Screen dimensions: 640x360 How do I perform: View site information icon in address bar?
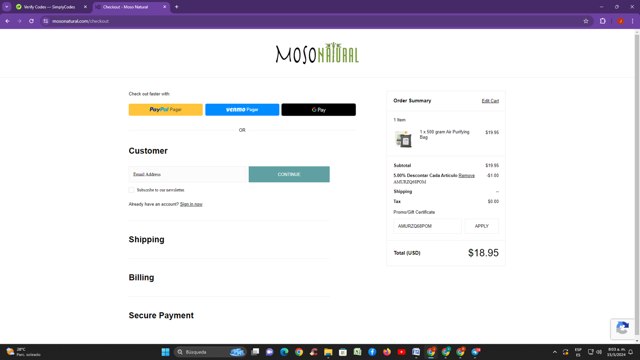(x=46, y=21)
